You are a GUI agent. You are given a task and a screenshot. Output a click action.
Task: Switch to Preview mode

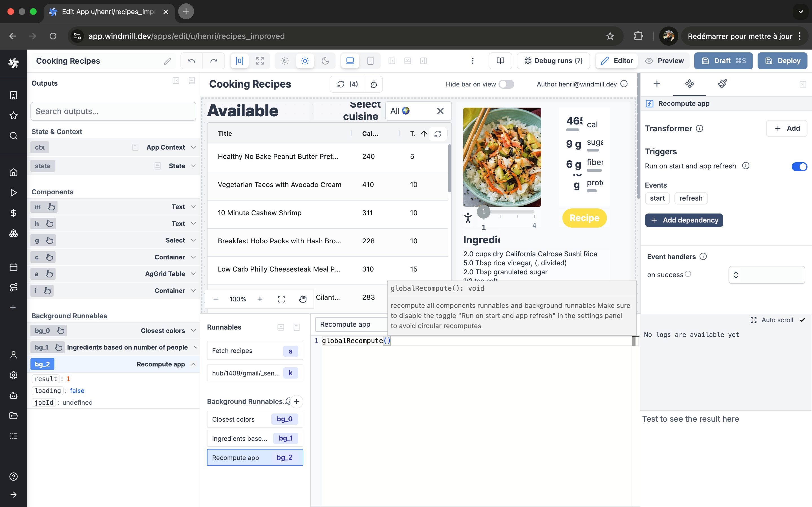664,61
